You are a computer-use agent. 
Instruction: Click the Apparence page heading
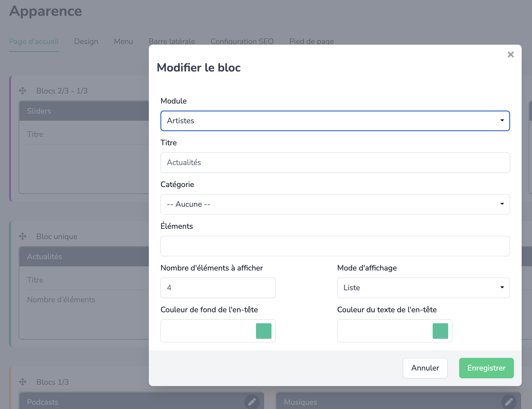point(46,11)
